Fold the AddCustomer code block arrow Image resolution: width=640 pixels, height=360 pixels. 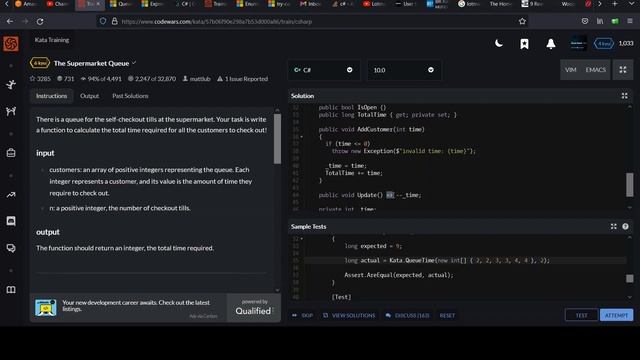coord(302,137)
